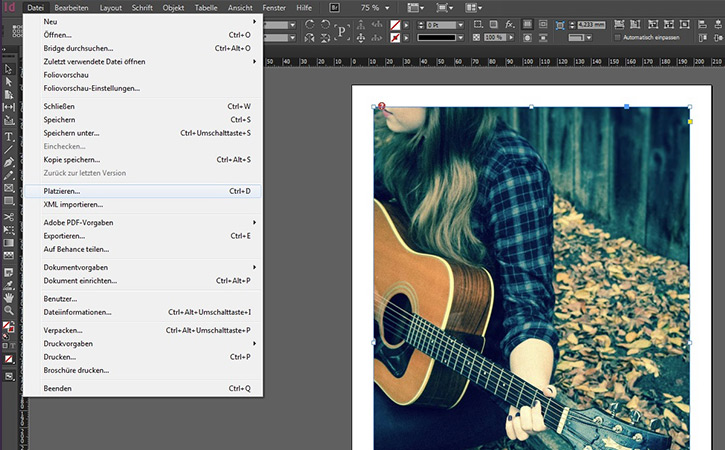Select the Content Collector tool
Screen dimensions: 725x450
(8, 120)
